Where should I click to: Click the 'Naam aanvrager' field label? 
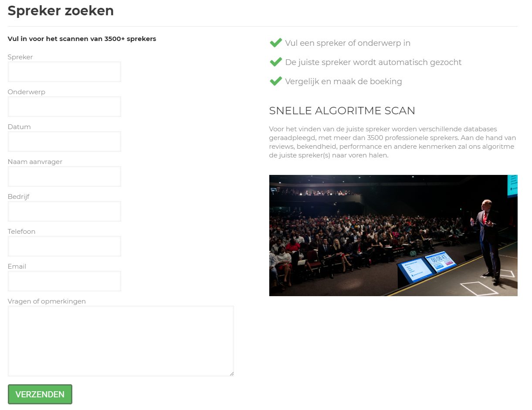[35, 162]
